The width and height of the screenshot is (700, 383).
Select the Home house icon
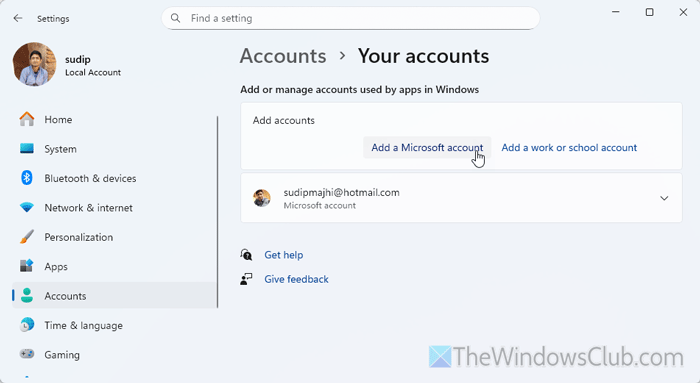pos(27,119)
